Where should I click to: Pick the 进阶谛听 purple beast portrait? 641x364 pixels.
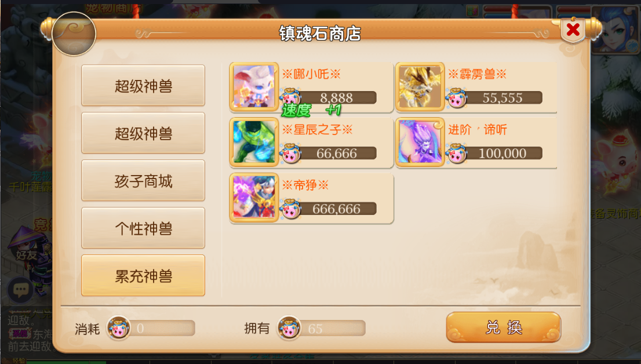point(420,143)
